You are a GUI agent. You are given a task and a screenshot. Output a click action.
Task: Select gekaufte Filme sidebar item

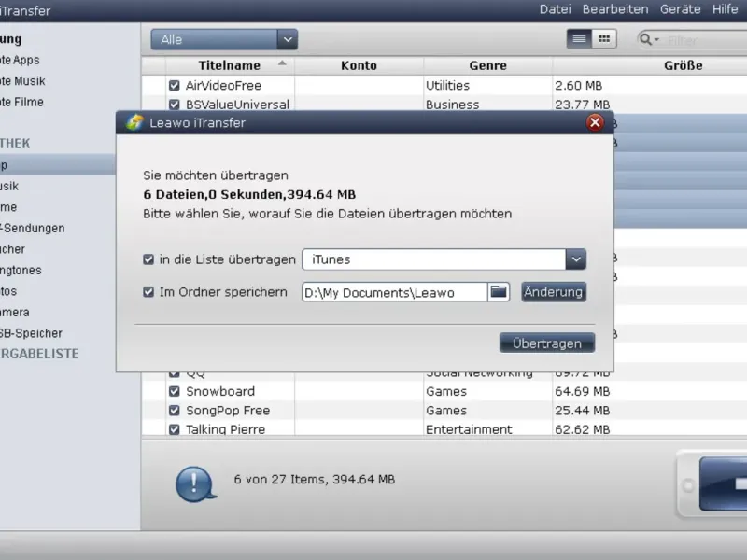[x=21, y=102]
